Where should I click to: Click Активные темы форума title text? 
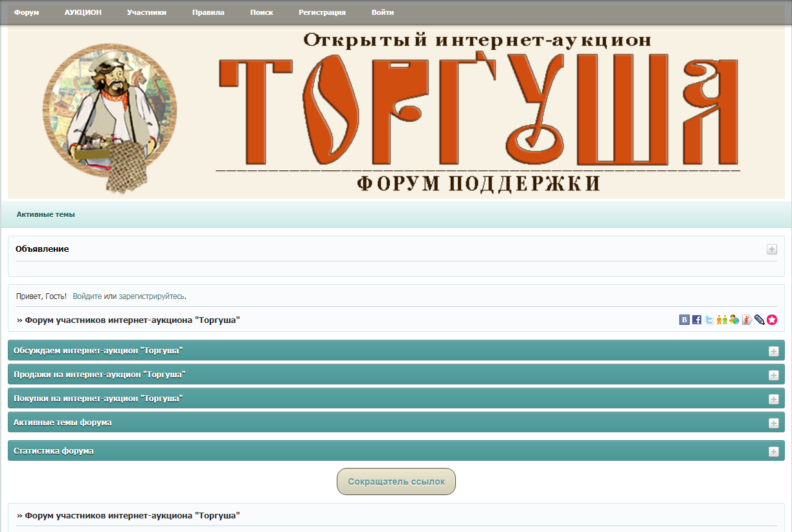(x=63, y=422)
